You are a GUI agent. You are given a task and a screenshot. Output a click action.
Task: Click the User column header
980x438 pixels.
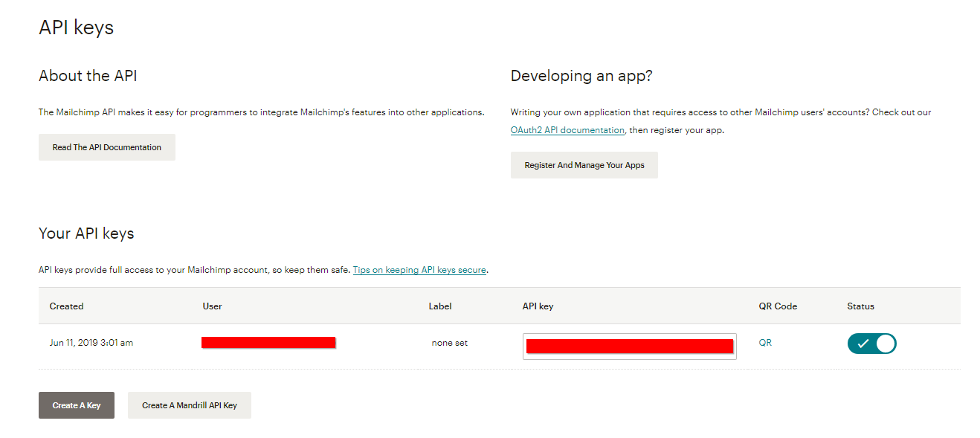coord(212,306)
